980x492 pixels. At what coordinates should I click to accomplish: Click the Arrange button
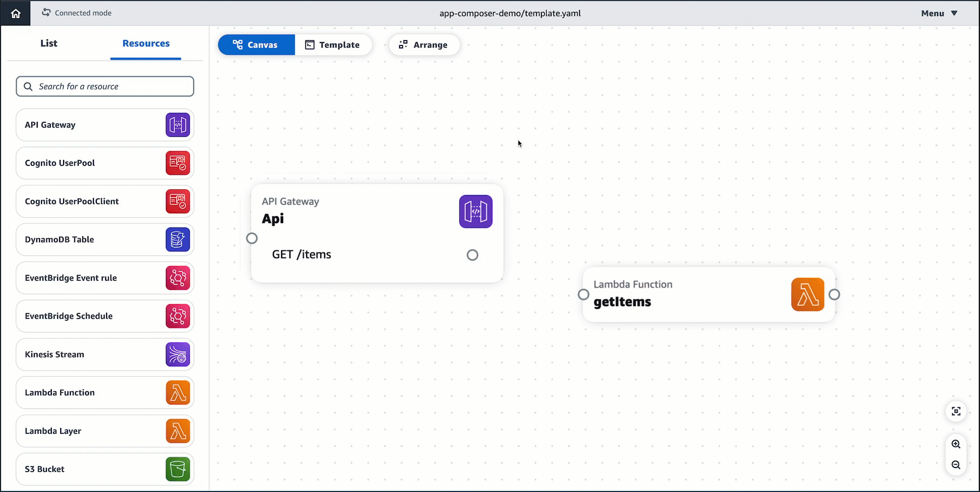coord(423,45)
